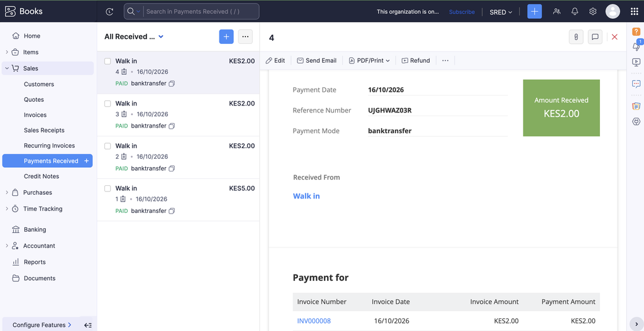
Task: Expand the Purchases menu
Action: [6, 192]
